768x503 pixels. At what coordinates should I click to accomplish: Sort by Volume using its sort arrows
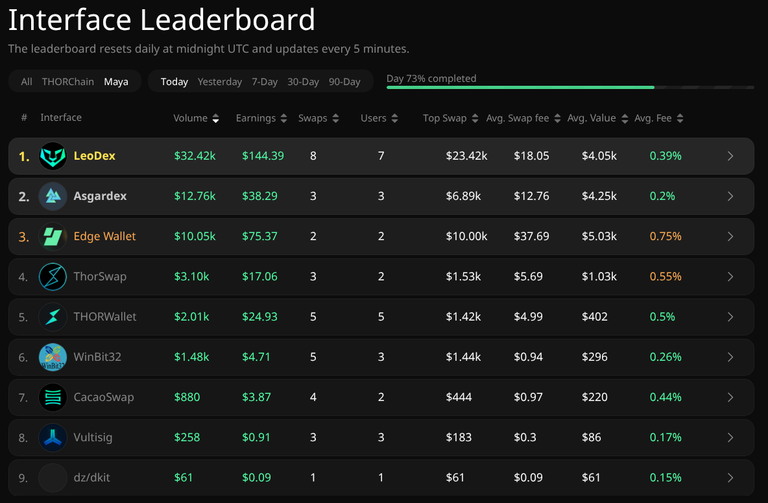(216, 119)
